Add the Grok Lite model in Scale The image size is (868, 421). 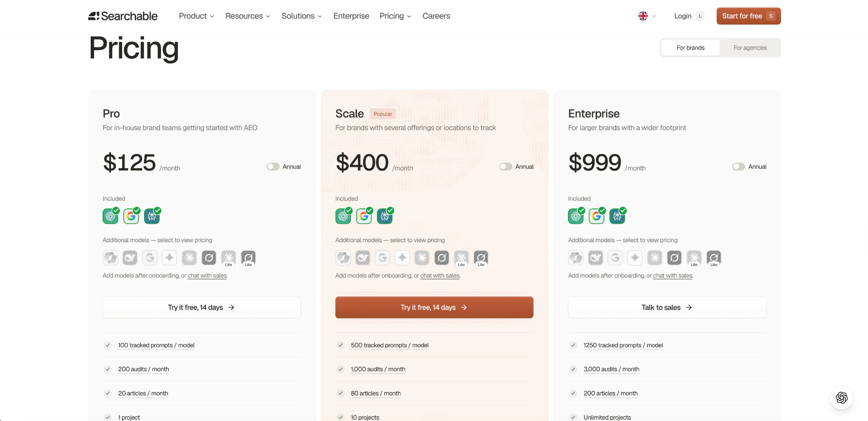pos(481,258)
